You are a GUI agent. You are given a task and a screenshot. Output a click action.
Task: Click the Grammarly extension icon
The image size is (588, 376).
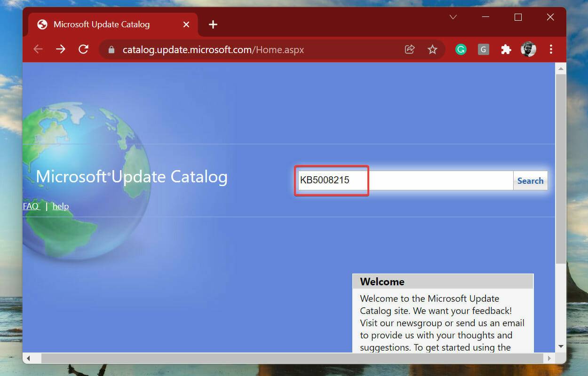point(461,49)
